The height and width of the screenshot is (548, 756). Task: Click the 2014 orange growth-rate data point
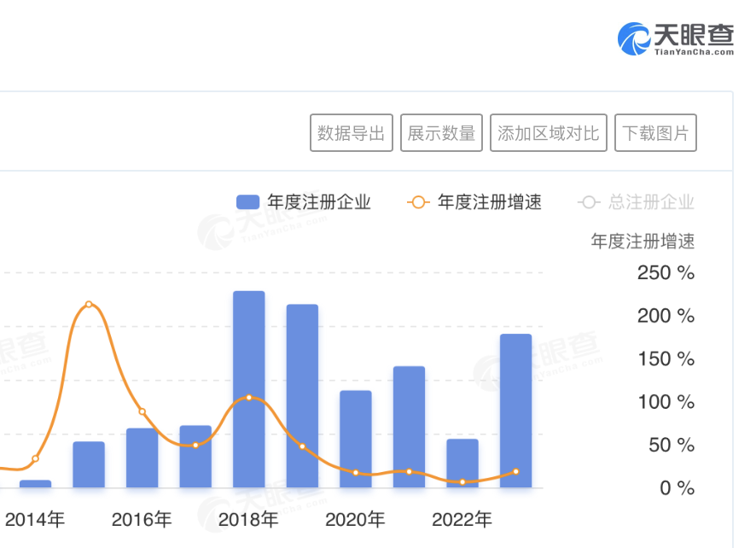point(35,458)
